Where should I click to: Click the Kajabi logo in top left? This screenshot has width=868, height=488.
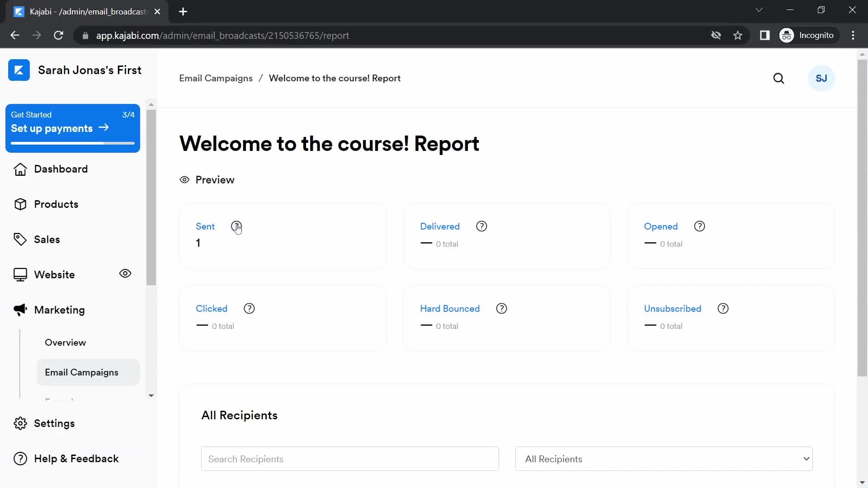click(19, 70)
